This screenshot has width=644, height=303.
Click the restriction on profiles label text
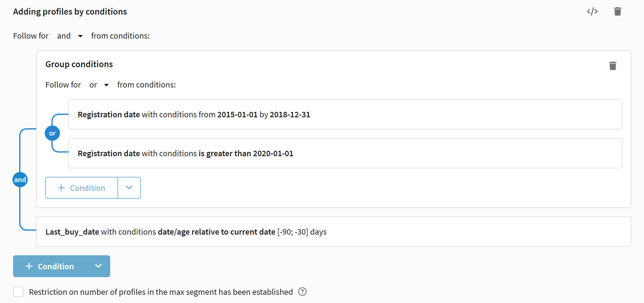[x=161, y=292]
